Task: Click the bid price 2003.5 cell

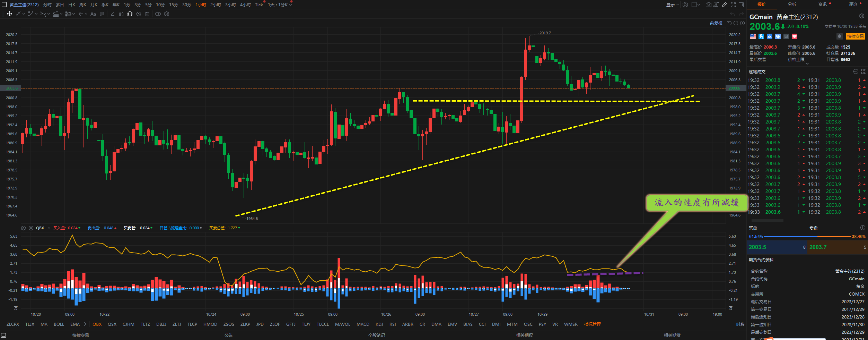Action: (x=777, y=247)
